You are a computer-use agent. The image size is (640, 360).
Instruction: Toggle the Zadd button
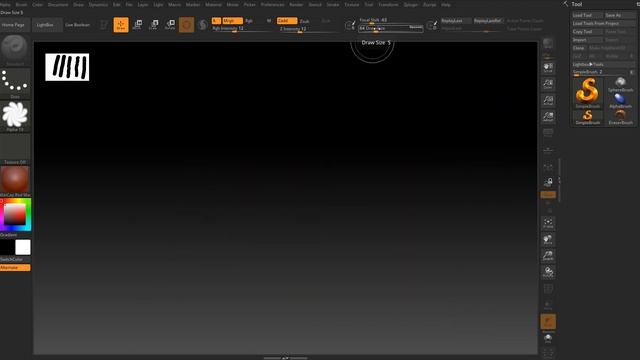coord(287,21)
